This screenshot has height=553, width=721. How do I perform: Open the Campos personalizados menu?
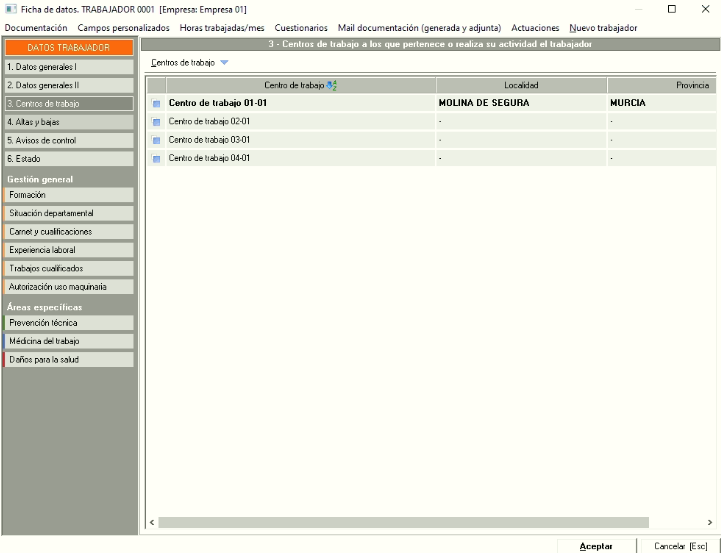click(x=124, y=28)
